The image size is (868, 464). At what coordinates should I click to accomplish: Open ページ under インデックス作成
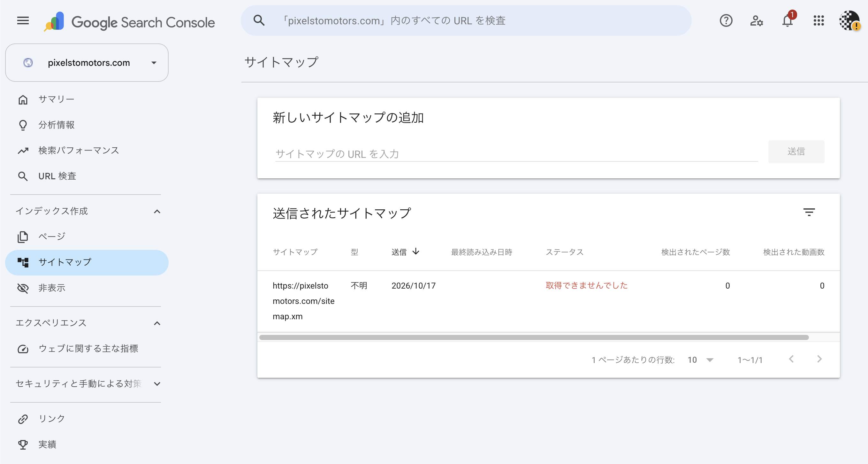click(87, 236)
